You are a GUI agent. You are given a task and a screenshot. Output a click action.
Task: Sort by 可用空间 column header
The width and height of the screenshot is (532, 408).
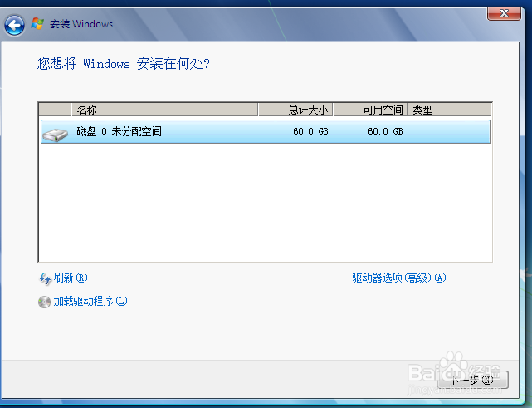[370, 110]
